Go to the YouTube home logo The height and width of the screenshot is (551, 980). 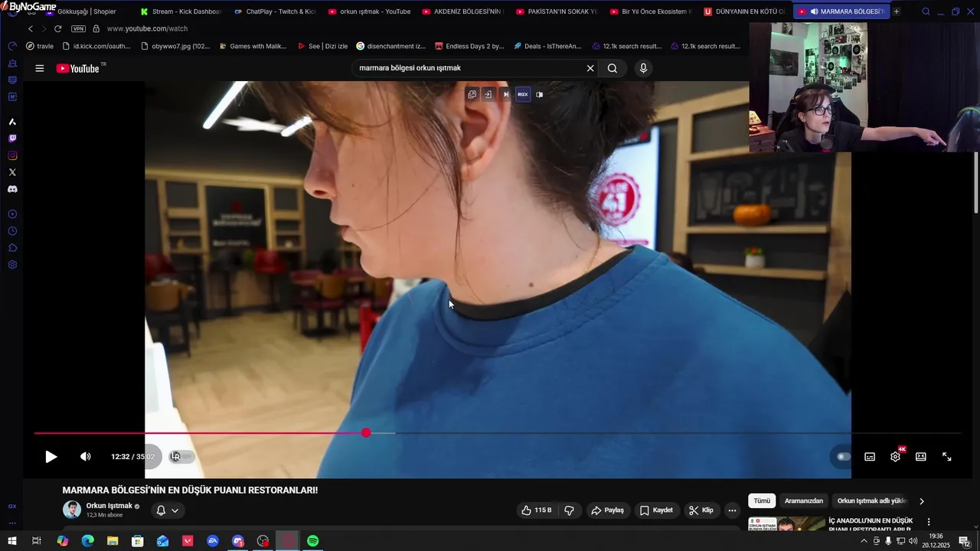click(x=78, y=68)
